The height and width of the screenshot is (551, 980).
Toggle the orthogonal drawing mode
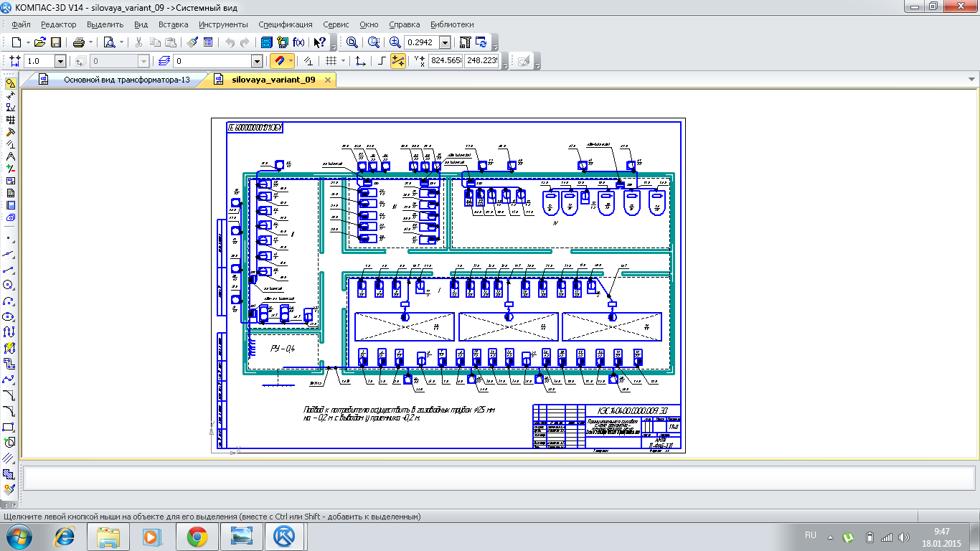(382, 62)
